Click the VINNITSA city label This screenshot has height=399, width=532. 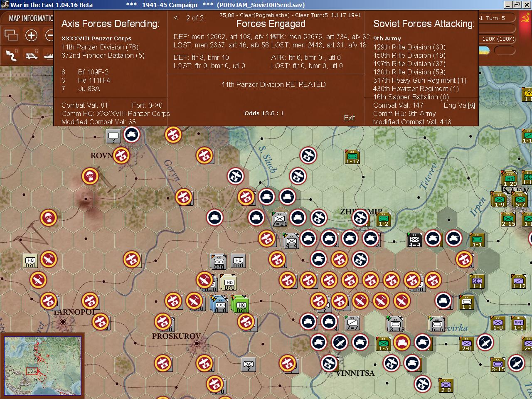(x=355, y=373)
